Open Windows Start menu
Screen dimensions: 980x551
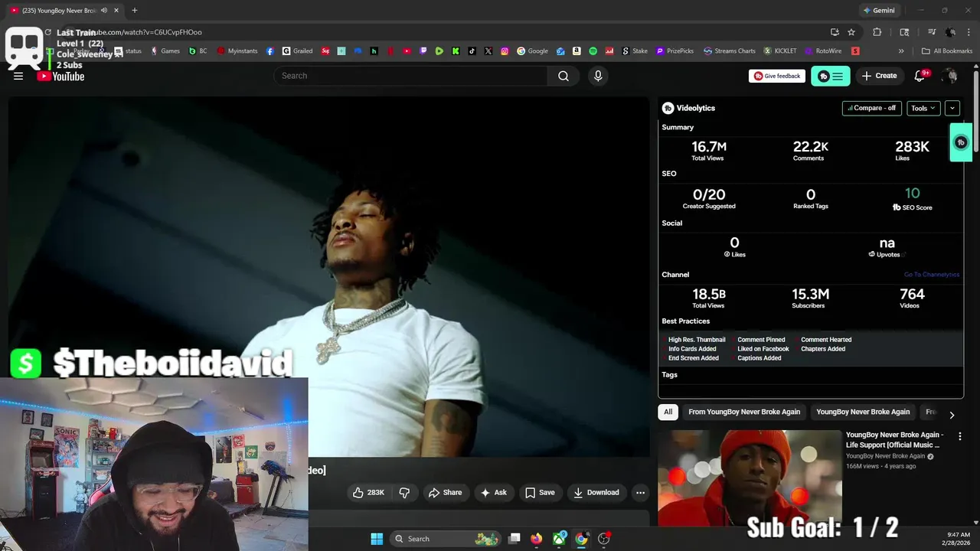tap(377, 539)
